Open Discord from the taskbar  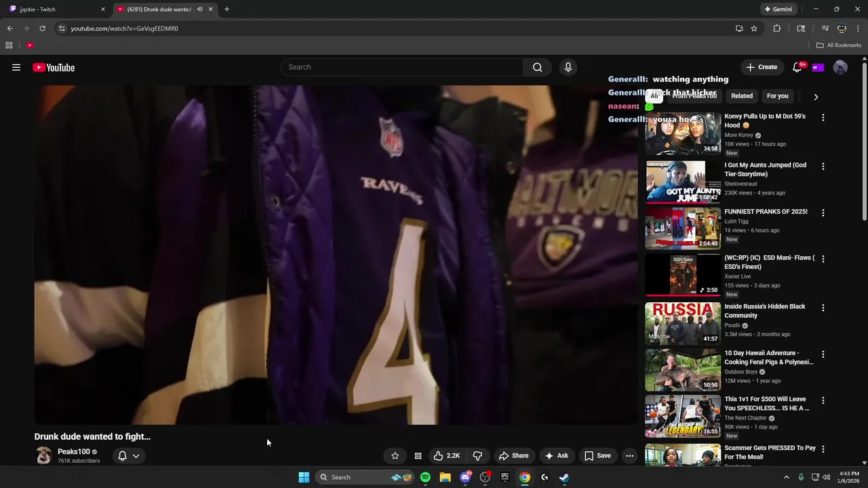465,477
